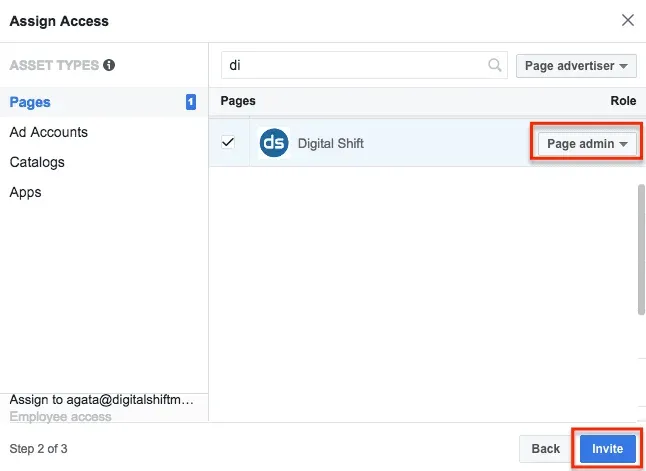Click the Digital Shift page logo
The width and height of the screenshot is (646, 471).
coord(274,143)
